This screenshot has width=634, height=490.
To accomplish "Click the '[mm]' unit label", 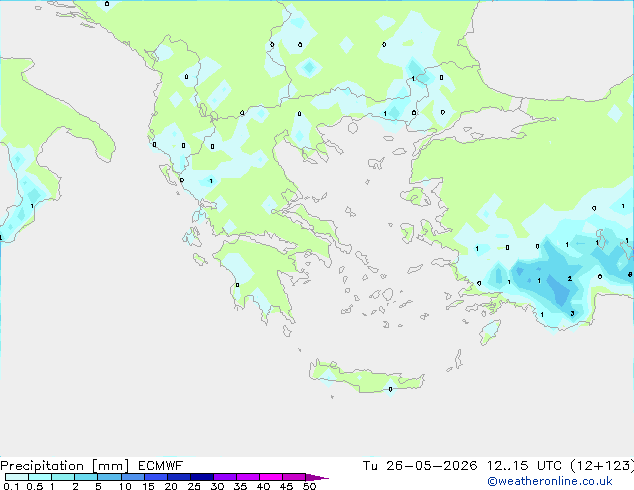I will point(110,466).
